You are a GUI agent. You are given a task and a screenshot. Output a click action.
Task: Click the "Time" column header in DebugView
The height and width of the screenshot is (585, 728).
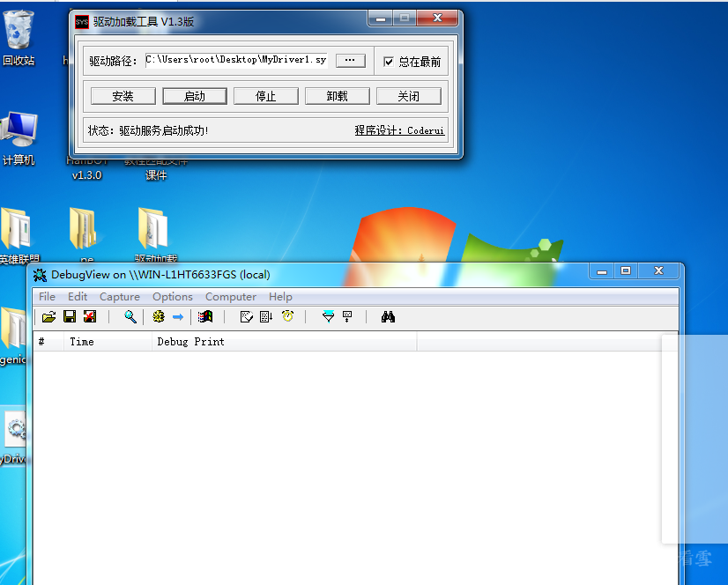tap(108, 342)
